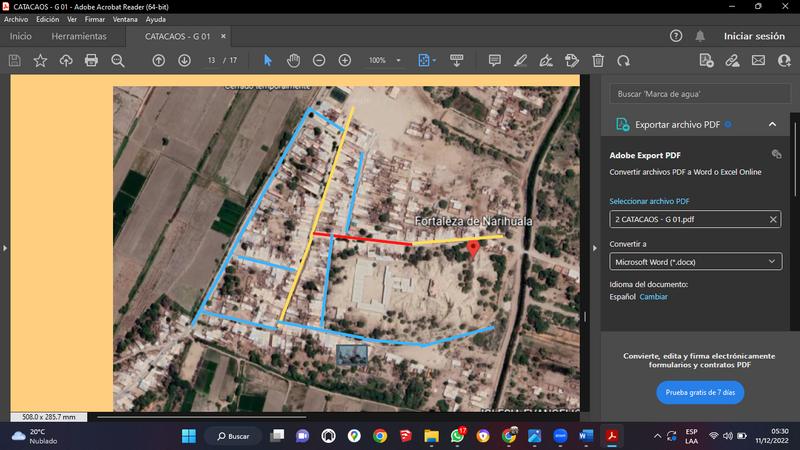Open the Ventana menu
The height and width of the screenshot is (450, 800).
click(x=125, y=19)
